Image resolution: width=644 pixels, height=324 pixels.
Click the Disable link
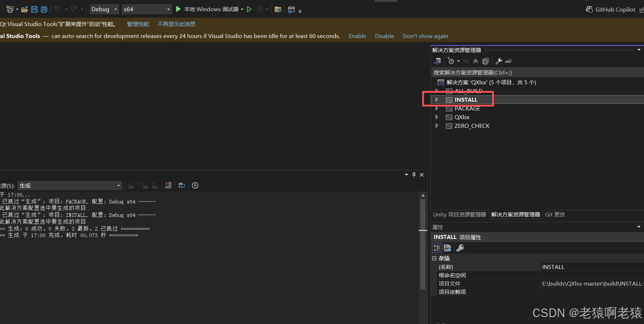[384, 36]
